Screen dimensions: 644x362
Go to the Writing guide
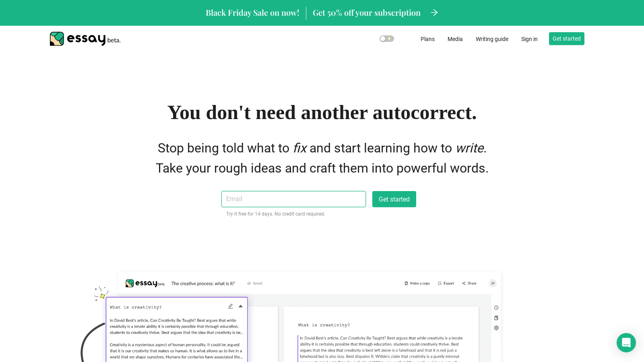pos(492,39)
